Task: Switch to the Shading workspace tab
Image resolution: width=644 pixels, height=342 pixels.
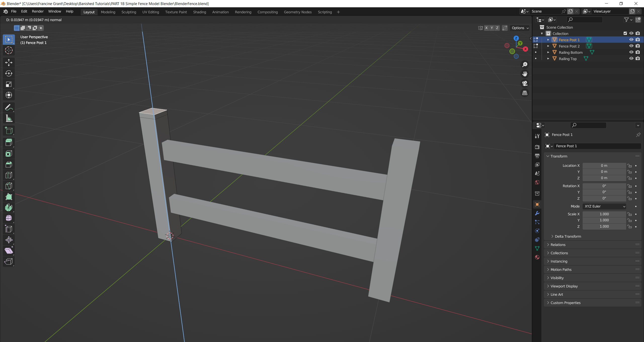Action: click(199, 12)
